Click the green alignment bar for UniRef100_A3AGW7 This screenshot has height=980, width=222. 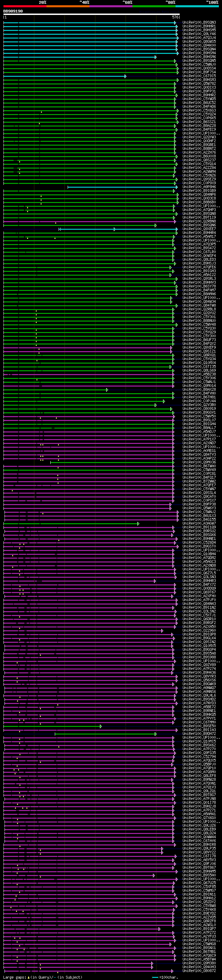71,524
